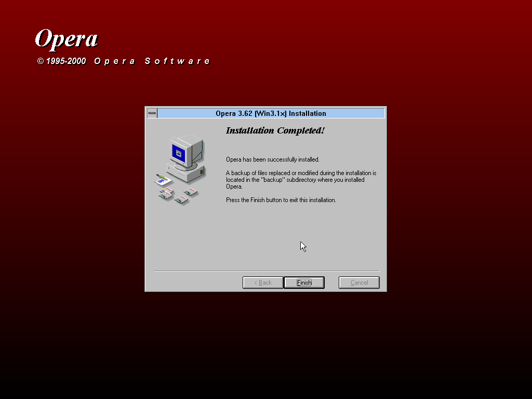Click the 'Opera has been successfully installed' text
Screen dimensions: 532x399
(x=272, y=159)
